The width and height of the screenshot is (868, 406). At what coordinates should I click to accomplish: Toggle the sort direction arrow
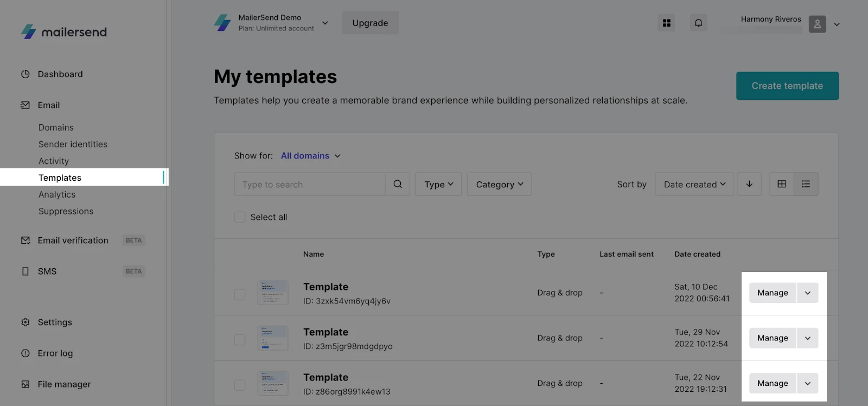(x=749, y=184)
